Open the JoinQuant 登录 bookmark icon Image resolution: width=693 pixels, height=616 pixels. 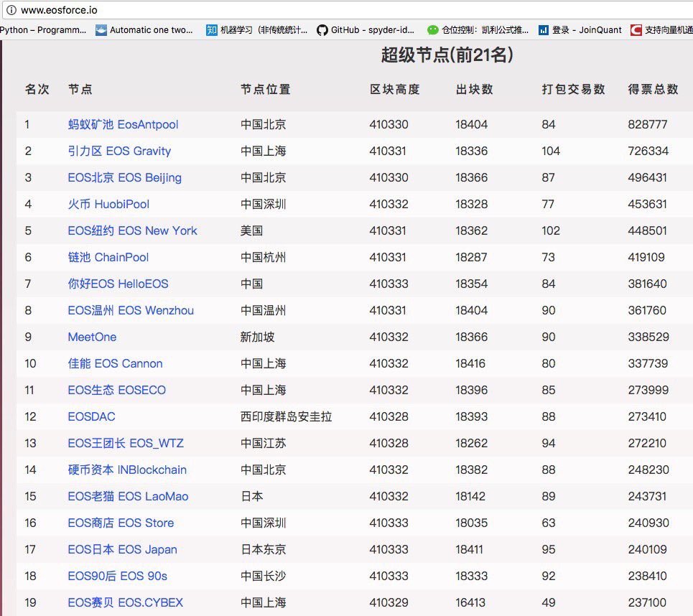tap(543, 30)
